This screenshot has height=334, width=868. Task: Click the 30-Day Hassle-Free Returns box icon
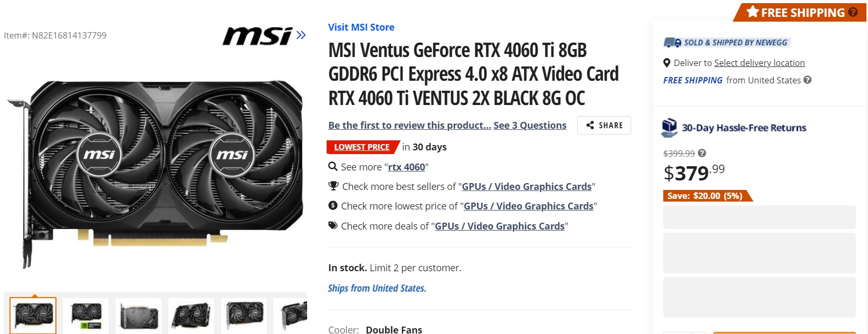tap(669, 128)
